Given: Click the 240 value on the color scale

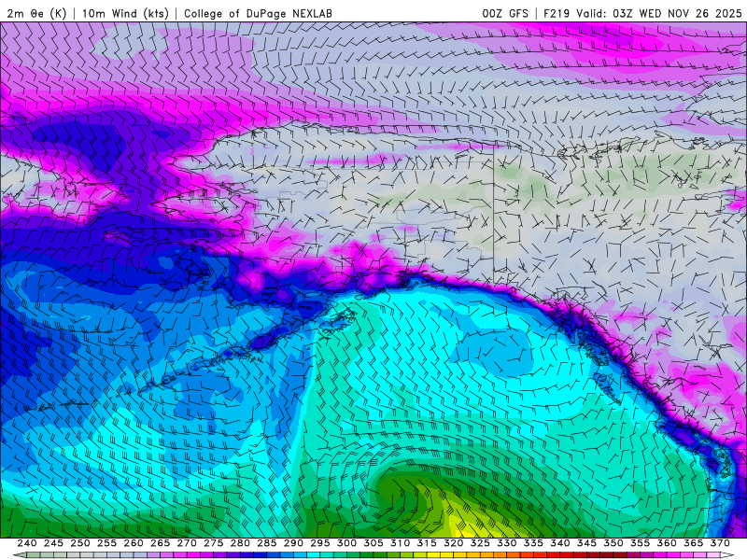Looking at the screenshot, I should pos(27,543).
